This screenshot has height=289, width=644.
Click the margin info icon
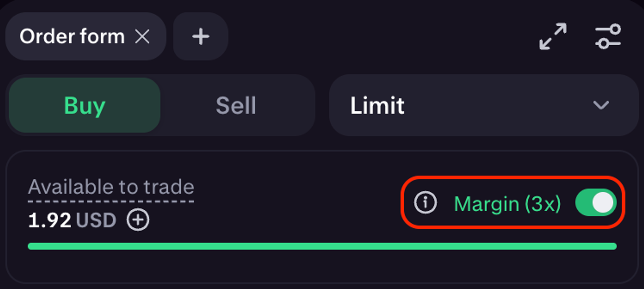[425, 203]
